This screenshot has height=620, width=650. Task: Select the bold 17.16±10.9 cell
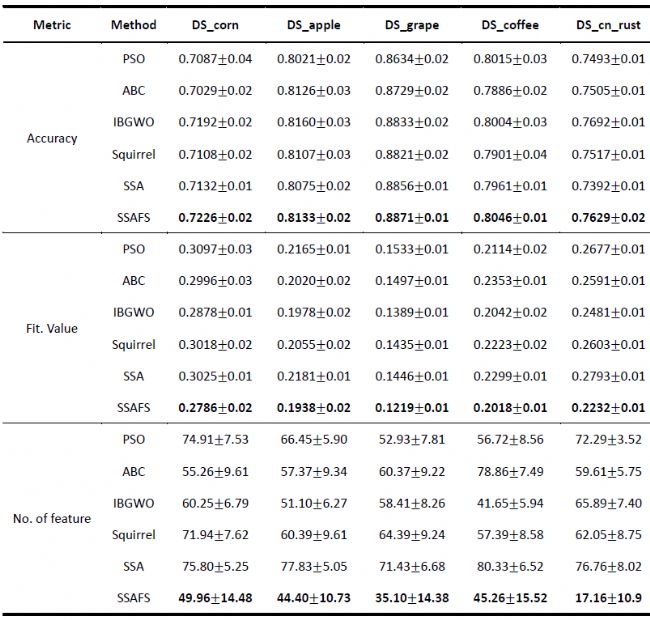pyautogui.click(x=609, y=597)
